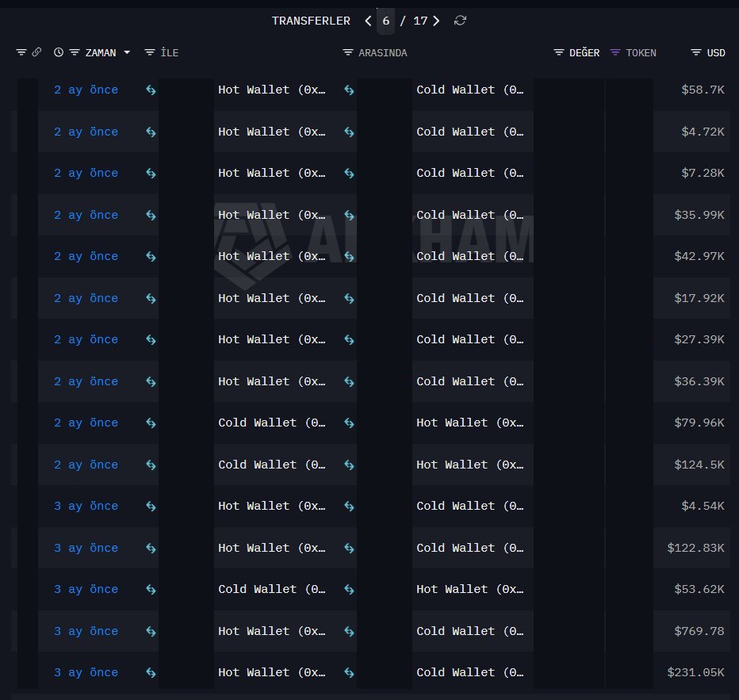Open transaction icon in $124.5K row
The image size is (739, 700).
click(151, 465)
